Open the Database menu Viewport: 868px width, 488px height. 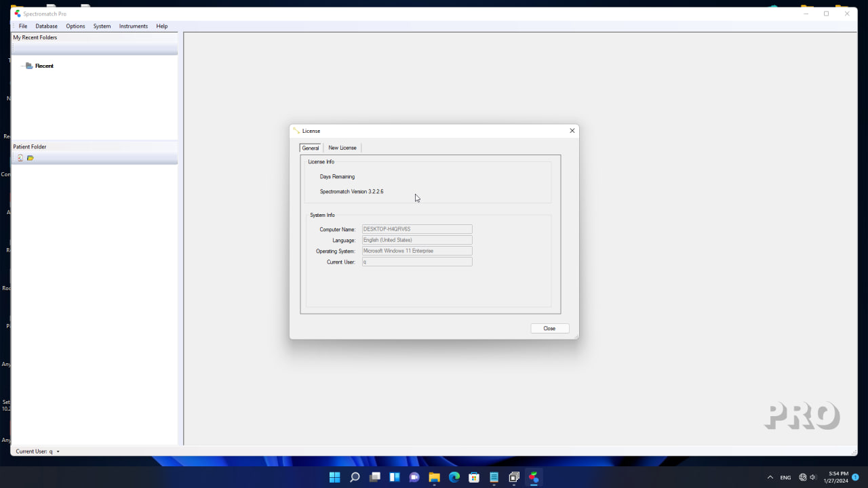[47, 26]
